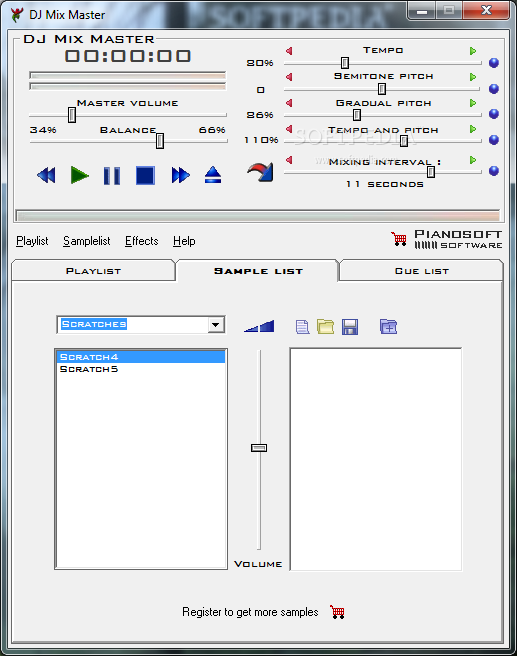This screenshot has height=656, width=517.
Task: Click the Mixing interval slider handle
Action: [431, 172]
